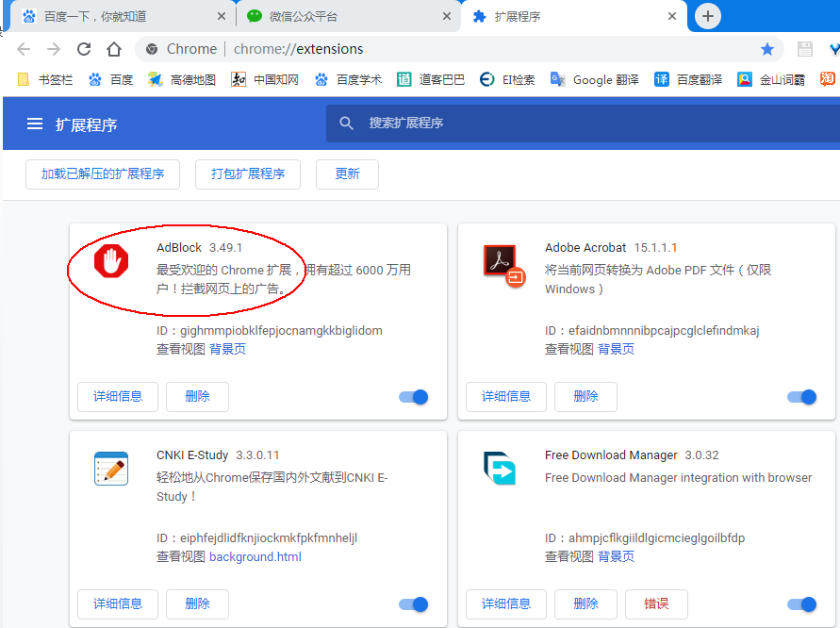
Task: Disable the Adobe Acrobat extension toggle
Action: pos(802,397)
